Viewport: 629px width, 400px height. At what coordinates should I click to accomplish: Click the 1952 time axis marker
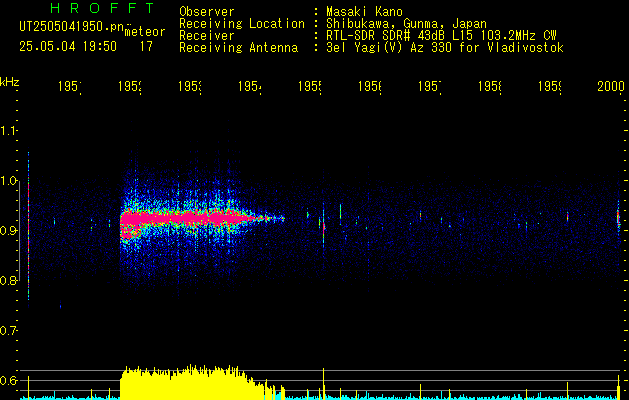pyautogui.click(x=130, y=86)
